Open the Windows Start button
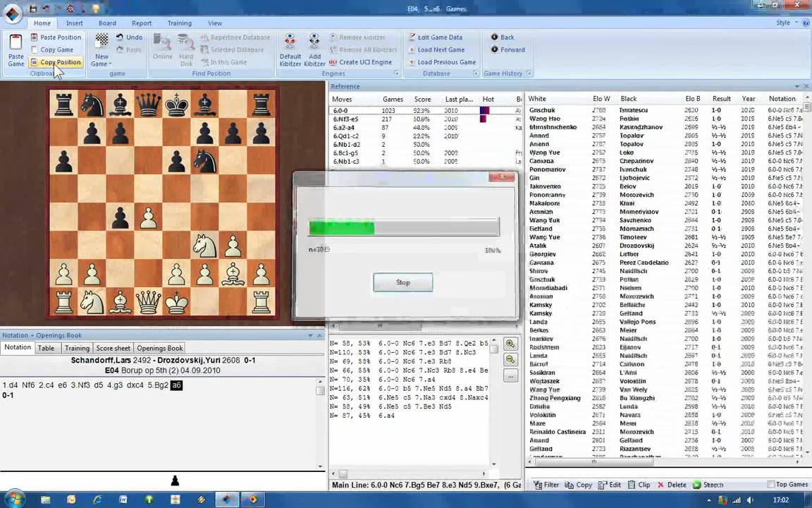The width and height of the screenshot is (812, 508). click(13, 500)
